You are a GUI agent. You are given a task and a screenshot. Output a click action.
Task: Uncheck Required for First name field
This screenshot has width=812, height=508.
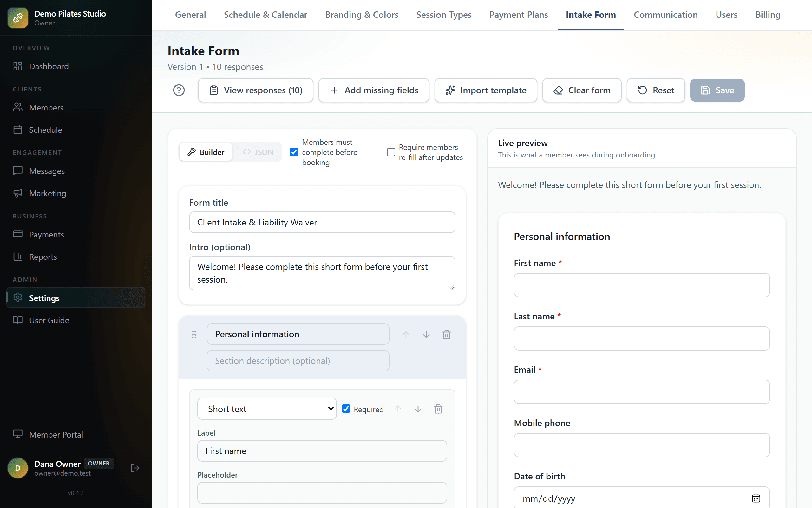pos(346,409)
